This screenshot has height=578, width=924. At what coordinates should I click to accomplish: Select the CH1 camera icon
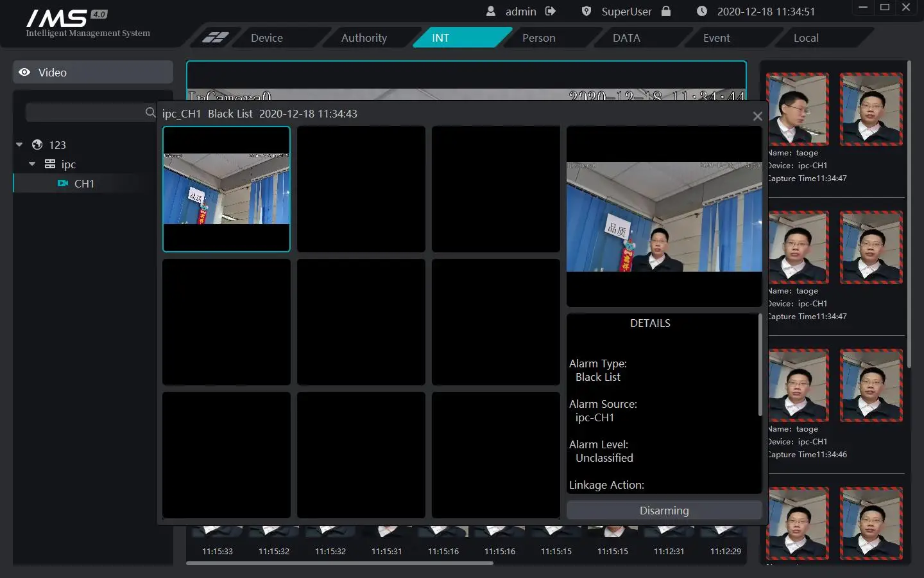point(63,184)
